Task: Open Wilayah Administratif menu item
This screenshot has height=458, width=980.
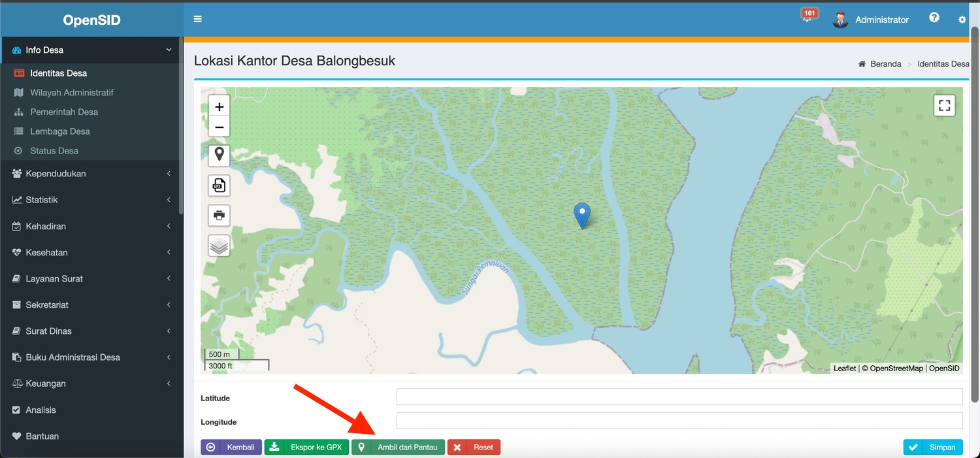Action: 71,93
